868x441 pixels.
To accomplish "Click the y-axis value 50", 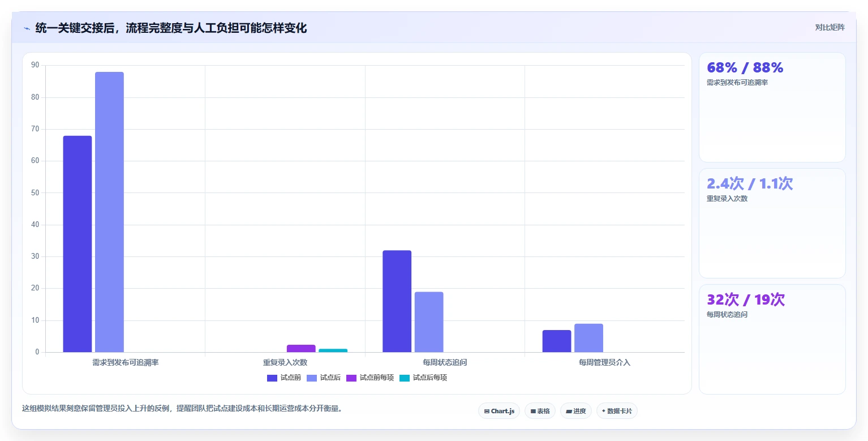I will click(35, 193).
